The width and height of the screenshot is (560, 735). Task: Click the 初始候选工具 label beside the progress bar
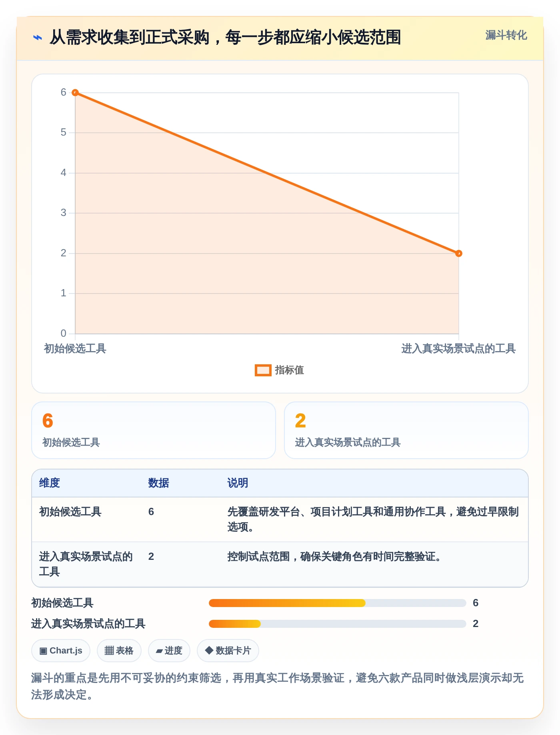coord(62,603)
